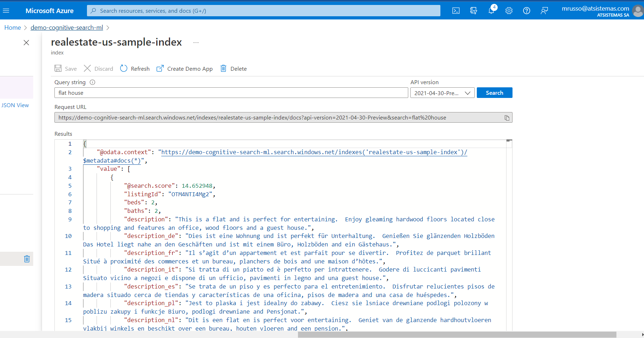This screenshot has width=644, height=338.
Task: Open demo-cognitive-search-ml breadcrumb
Action: (x=67, y=28)
